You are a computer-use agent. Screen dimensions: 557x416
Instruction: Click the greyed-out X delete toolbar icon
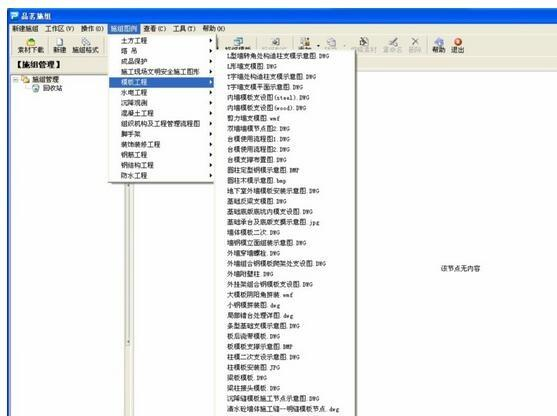point(415,42)
